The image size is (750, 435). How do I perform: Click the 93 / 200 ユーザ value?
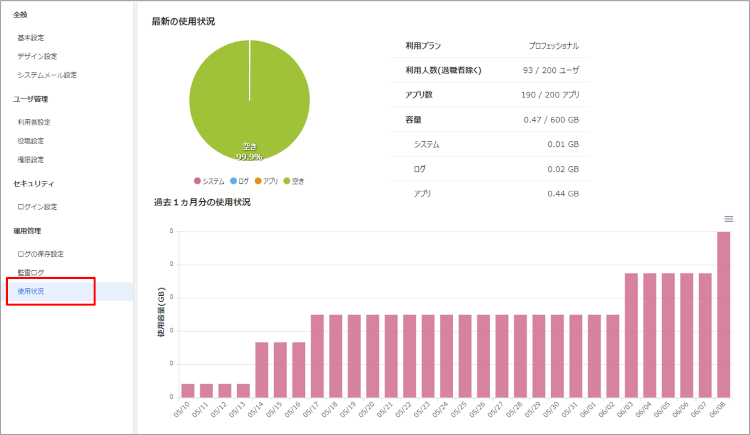pyautogui.click(x=551, y=70)
